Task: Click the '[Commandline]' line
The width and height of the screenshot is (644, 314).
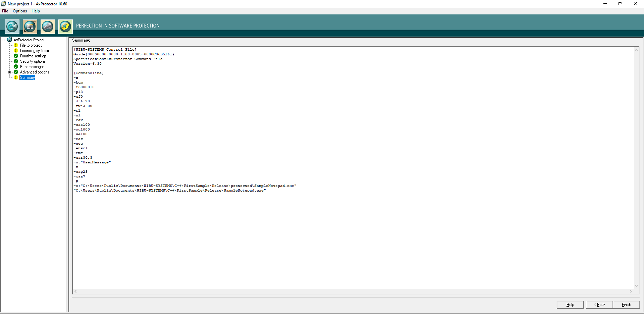Action: pyautogui.click(x=89, y=73)
